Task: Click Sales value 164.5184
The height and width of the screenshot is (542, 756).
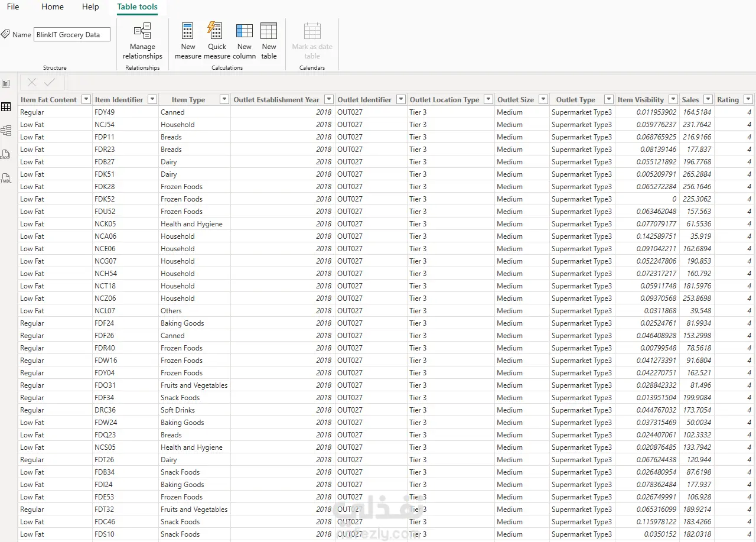Action: pyautogui.click(x=696, y=112)
